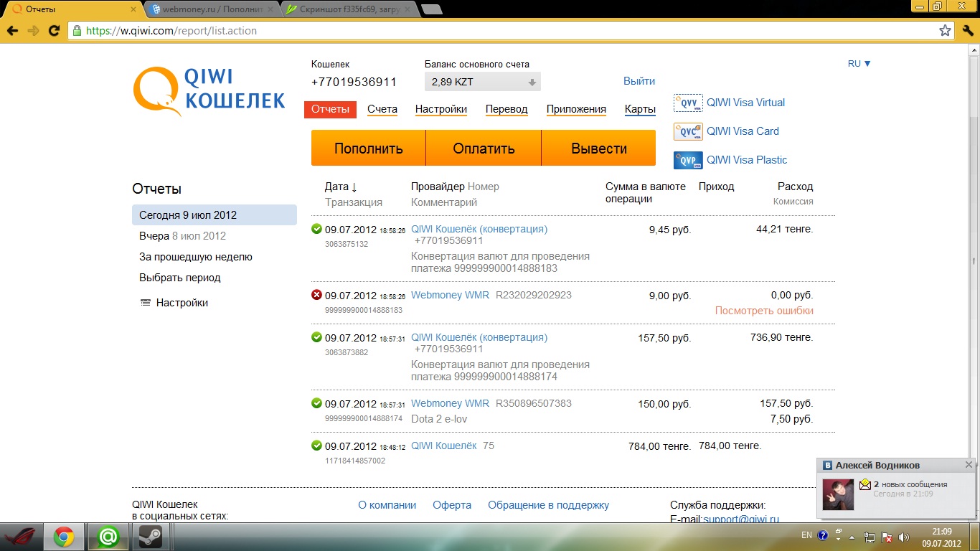This screenshot has height=551, width=980.
Task: Click the QIWI Кошелек logo
Action: click(209, 91)
